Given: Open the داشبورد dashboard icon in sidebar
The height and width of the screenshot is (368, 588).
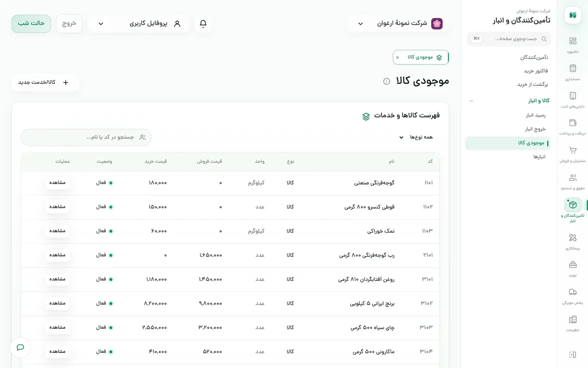Looking at the screenshot, I should click(572, 41).
